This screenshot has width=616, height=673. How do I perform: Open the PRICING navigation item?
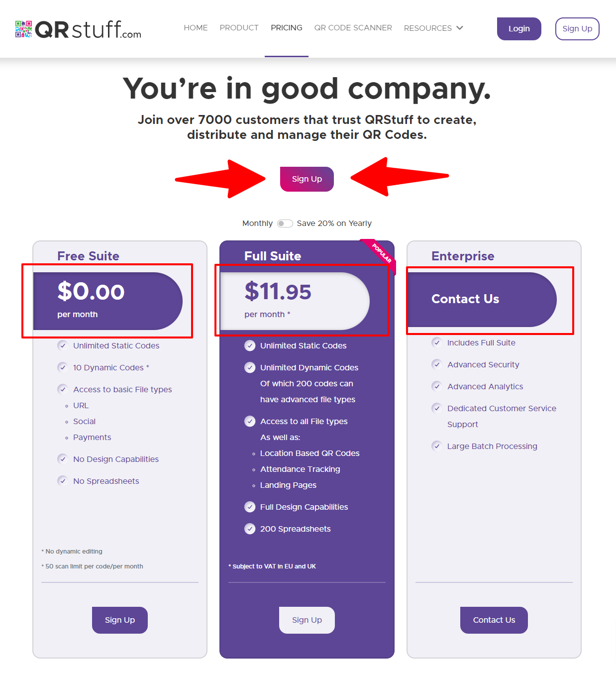point(287,28)
